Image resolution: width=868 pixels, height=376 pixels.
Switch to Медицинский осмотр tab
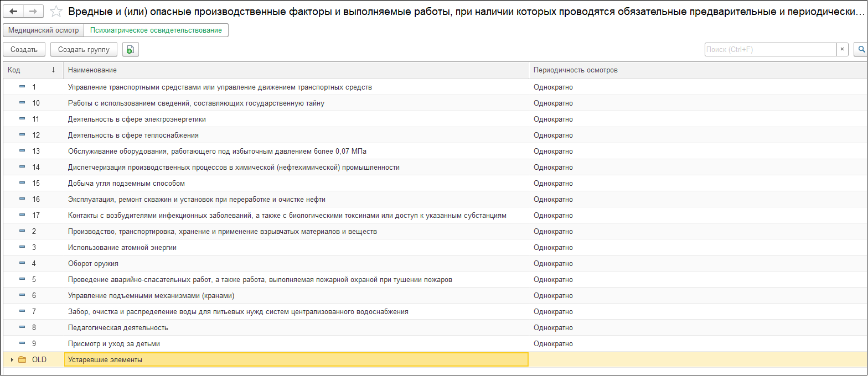tap(43, 30)
